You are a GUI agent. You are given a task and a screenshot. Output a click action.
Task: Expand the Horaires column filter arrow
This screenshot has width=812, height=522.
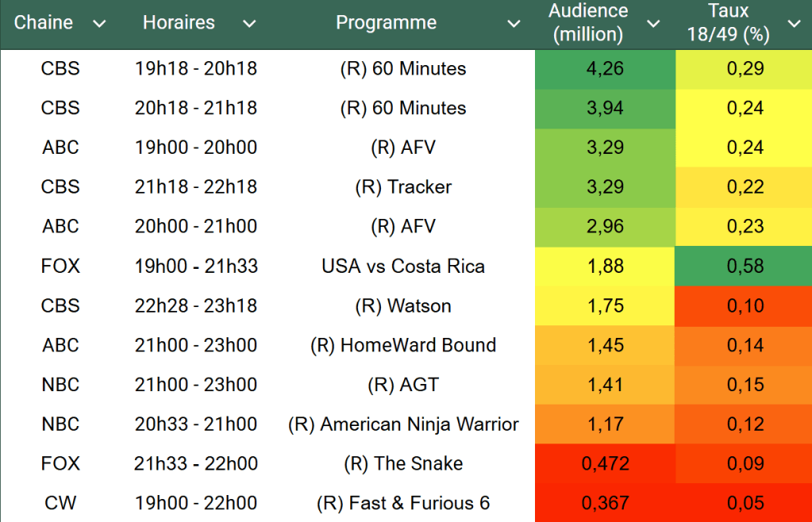click(249, 24)
